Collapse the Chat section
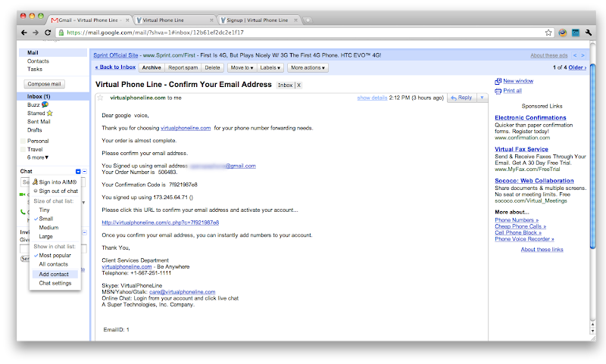 point(85,171)
